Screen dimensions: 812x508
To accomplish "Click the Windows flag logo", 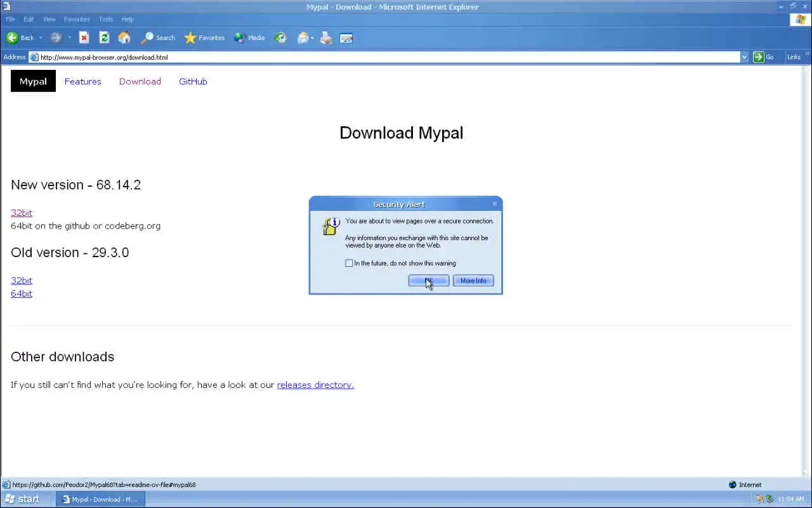I will [801, 19].
